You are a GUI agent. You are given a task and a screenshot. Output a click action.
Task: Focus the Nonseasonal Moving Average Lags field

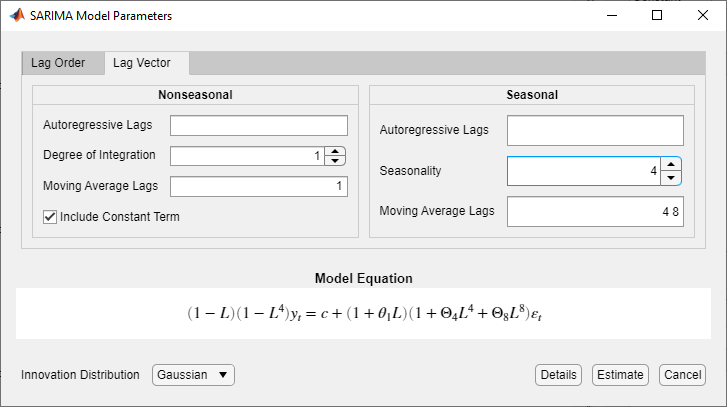point(258,187)
